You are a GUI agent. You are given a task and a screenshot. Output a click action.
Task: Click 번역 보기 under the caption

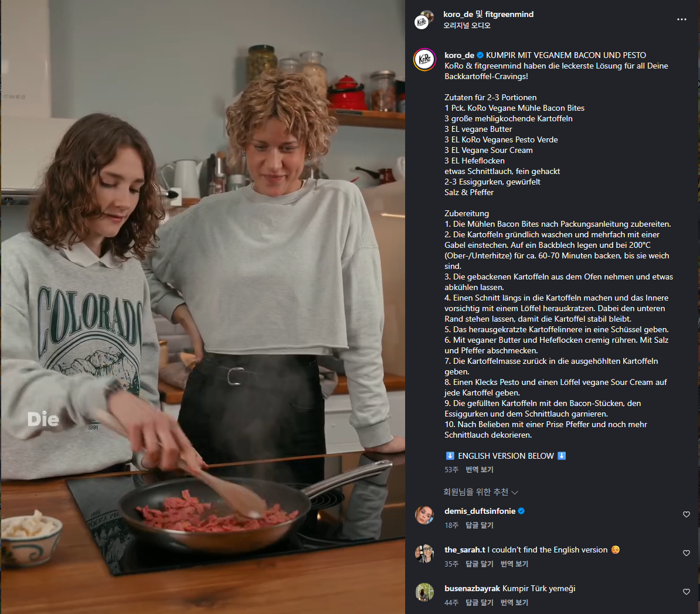[480, 469]
